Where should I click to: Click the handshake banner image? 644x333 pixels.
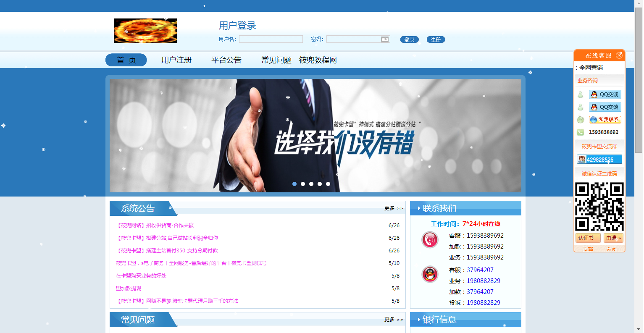[315, 136]
